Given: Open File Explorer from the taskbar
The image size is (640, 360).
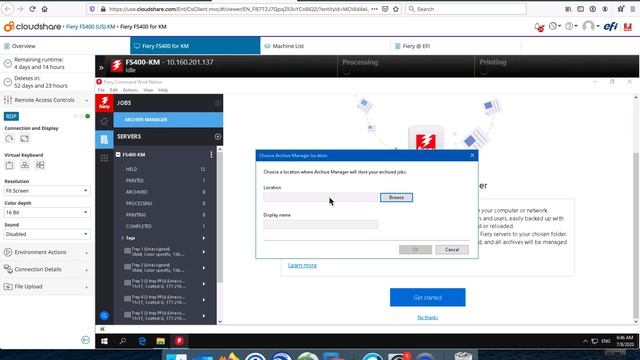Looking at the screenshot, I should point(161,341).
